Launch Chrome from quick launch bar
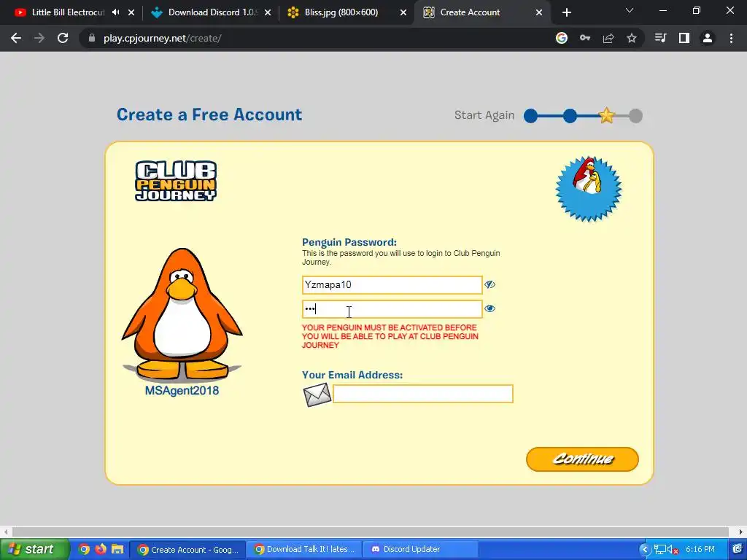The width and height of the screenshot is (747, 560). click(84, 549)
